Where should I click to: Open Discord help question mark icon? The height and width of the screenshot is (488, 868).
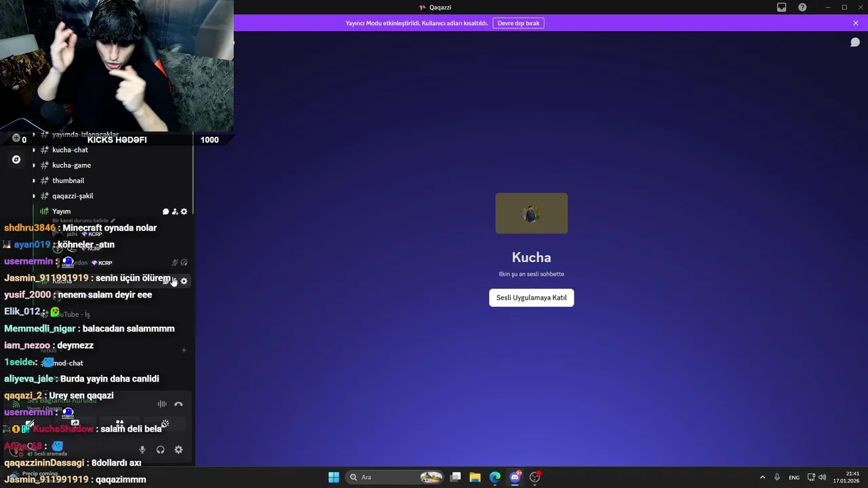[x=802, y=7]
